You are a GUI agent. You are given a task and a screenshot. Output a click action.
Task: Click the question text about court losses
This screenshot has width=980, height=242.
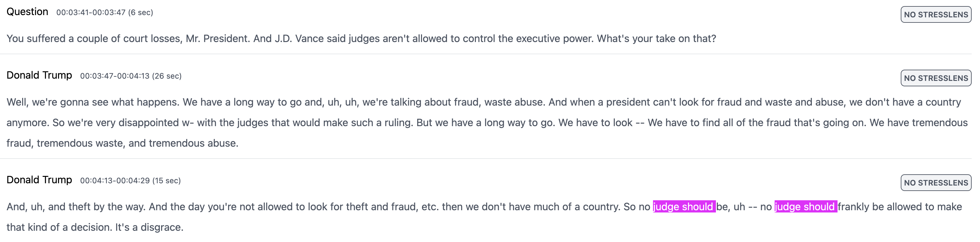361,39
